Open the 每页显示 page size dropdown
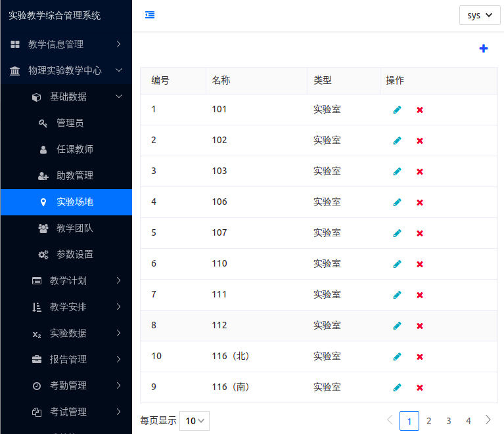The width and height of the screenshot is (504, 434). point(194,421)
